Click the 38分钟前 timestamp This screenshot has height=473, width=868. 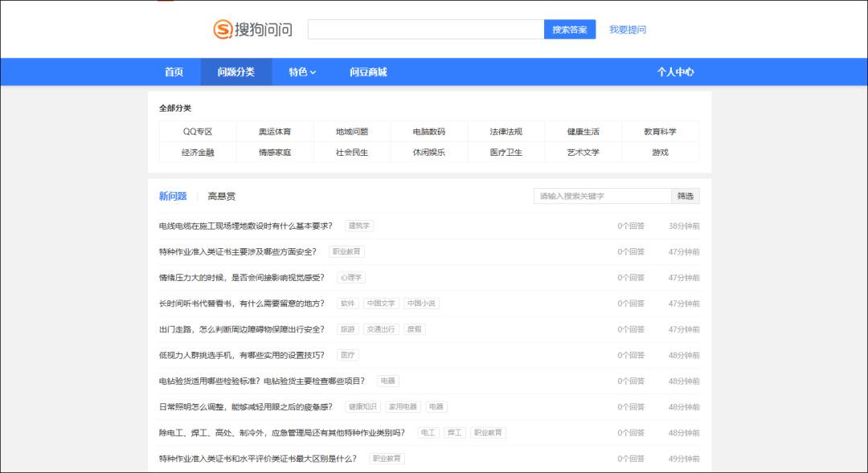[684, 226]
